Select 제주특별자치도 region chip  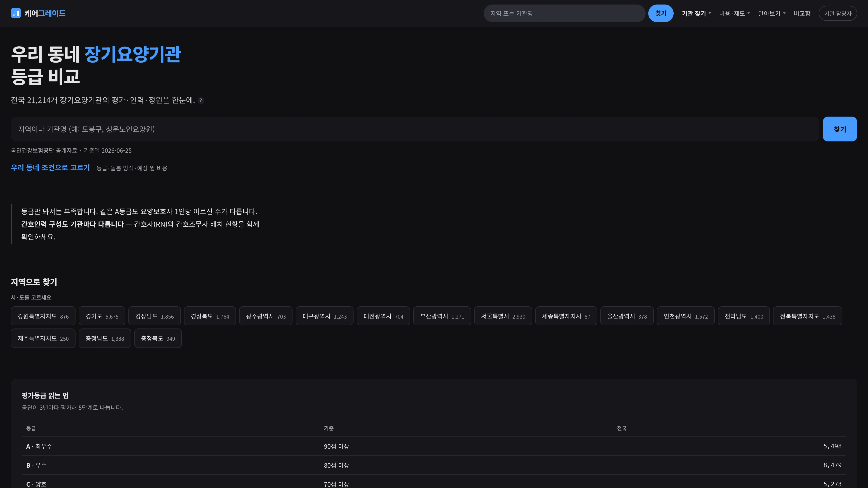click(43, 338)
